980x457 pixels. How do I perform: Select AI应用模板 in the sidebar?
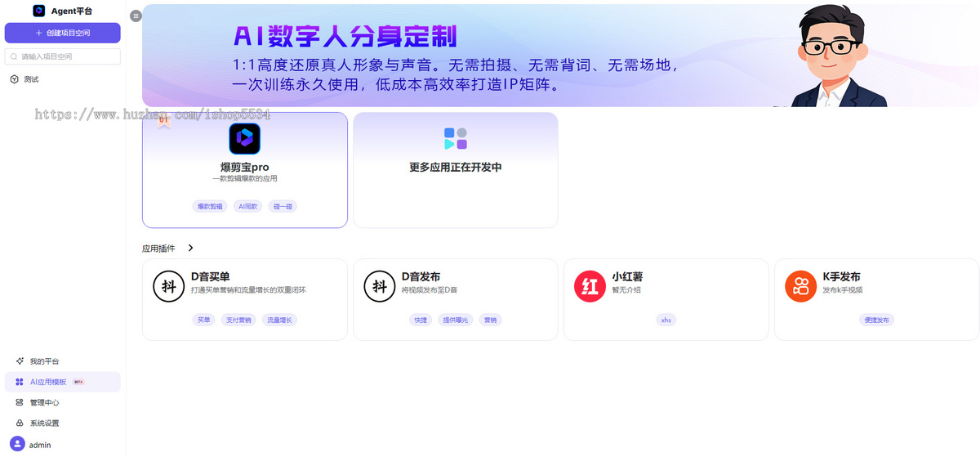[x=63, y=382]
